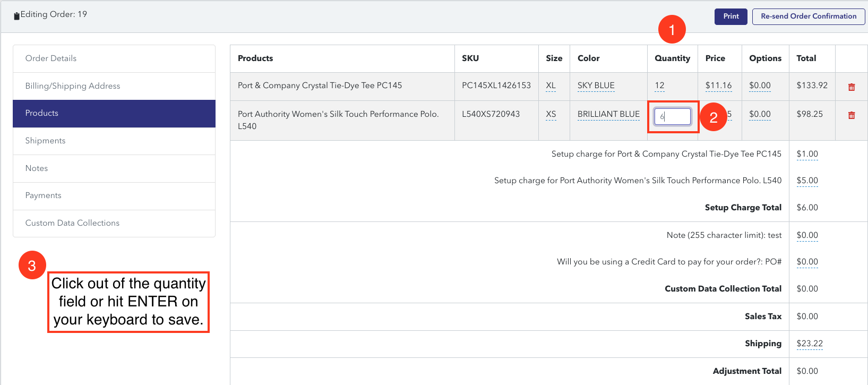Click the quantity input field showing 6
The width and height of the screenshot is (868, 385).
coord(673,116)
